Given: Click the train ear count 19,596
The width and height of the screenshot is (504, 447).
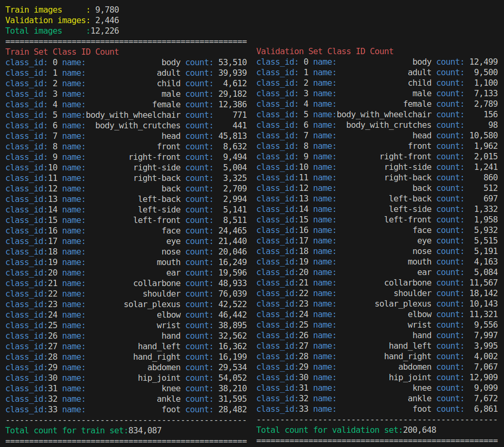Looking at the screenshot, I should click(x=233, y=273).
